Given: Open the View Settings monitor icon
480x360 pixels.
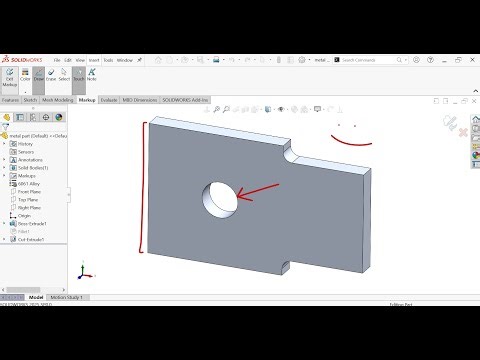Looking at the screenshot, I should tap(317, 109).
